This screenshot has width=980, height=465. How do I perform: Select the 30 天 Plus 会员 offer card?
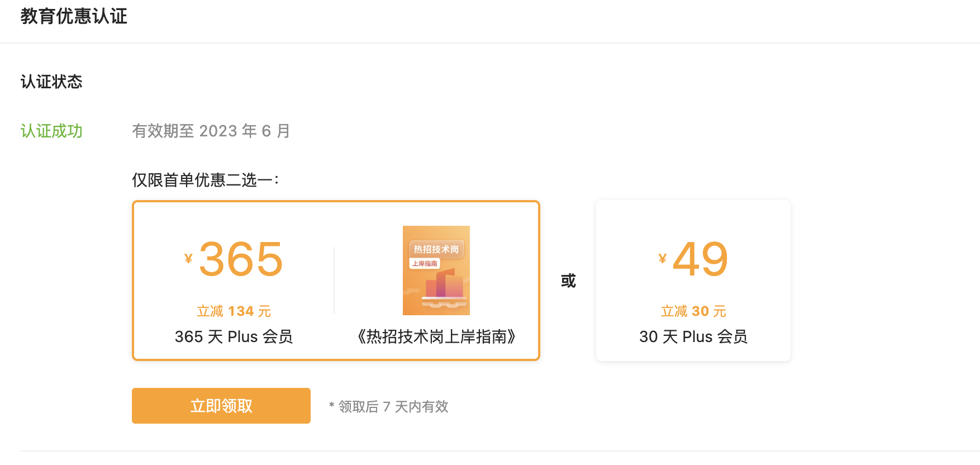[693, 281]
